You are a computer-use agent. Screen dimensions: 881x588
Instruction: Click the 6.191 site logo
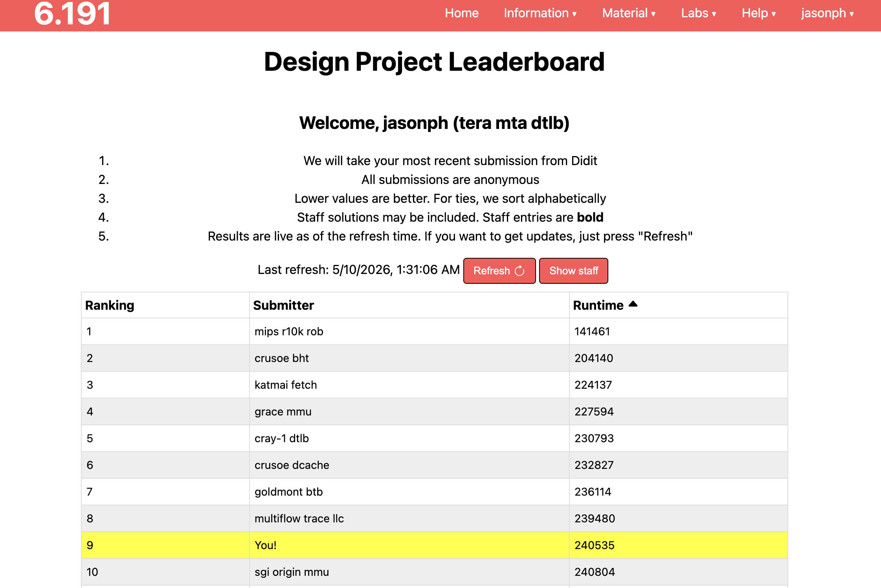(72, 14)
